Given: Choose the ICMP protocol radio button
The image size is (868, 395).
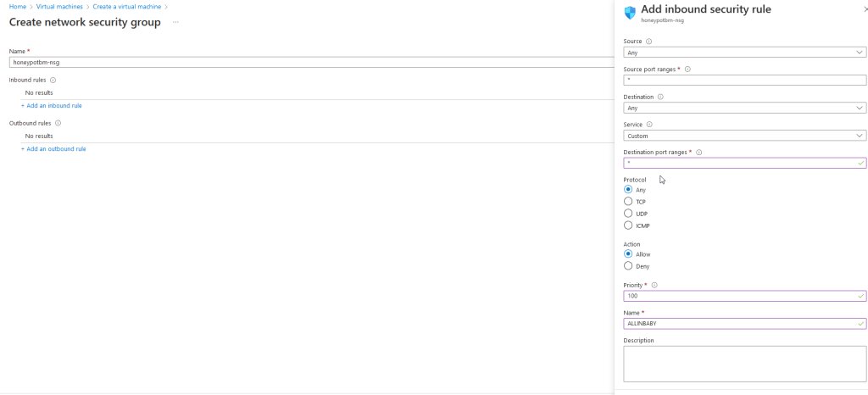Looking at the screenshot, I should click(628, 225).
